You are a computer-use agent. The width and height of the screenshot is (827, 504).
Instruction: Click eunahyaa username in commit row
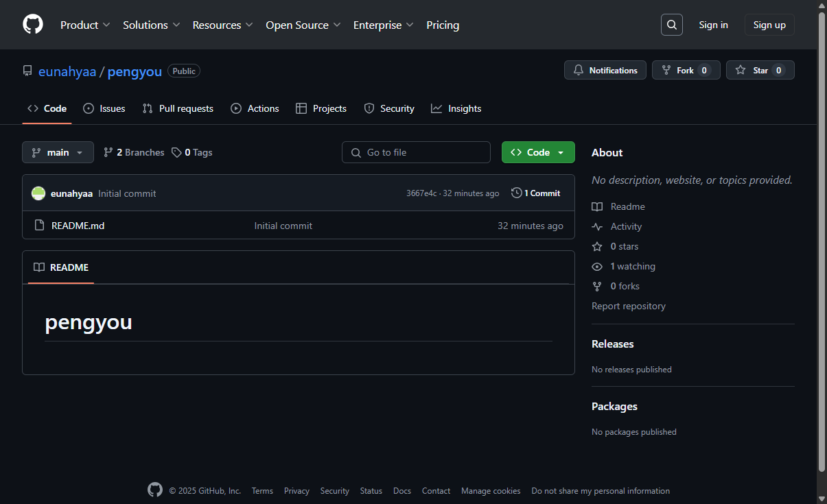pos(71,193)
